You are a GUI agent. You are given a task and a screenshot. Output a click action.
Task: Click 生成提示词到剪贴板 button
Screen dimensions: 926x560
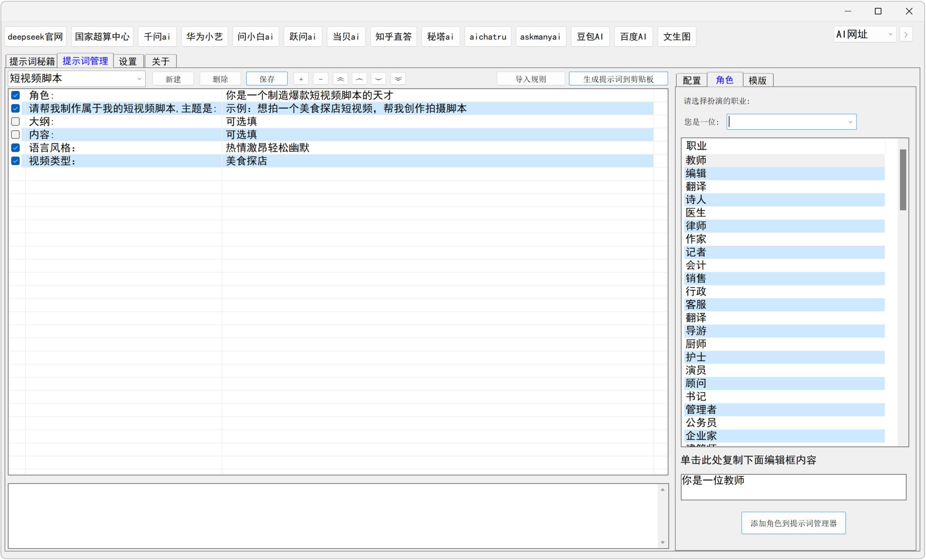click(618, 79)
